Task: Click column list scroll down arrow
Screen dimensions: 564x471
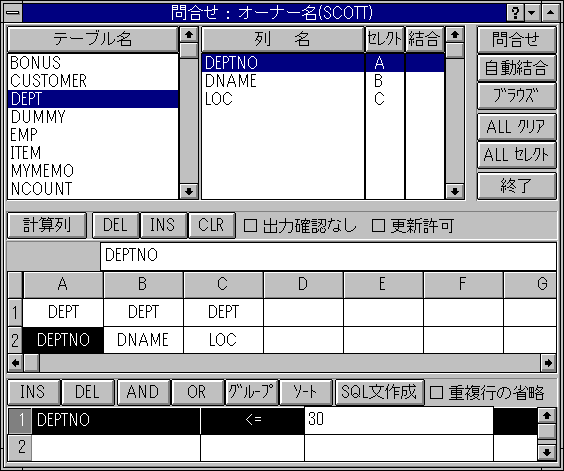Action: point(455,191)
